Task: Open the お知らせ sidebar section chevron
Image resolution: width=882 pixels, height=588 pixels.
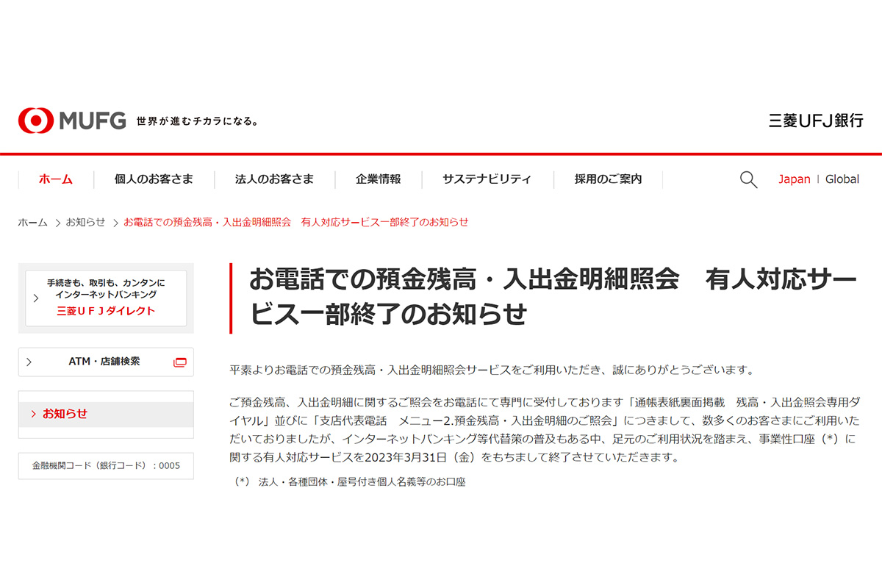Action: click(x=32, y=413)
